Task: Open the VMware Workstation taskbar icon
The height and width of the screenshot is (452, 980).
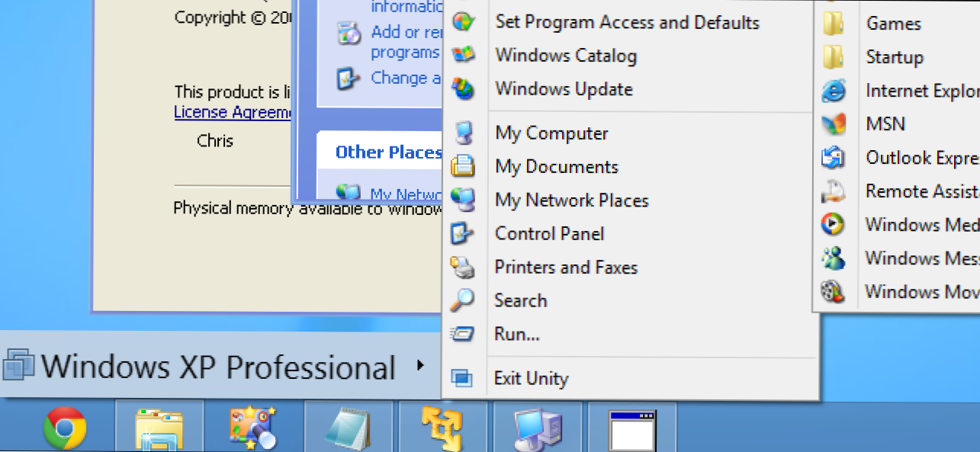Action: (444, 429)
